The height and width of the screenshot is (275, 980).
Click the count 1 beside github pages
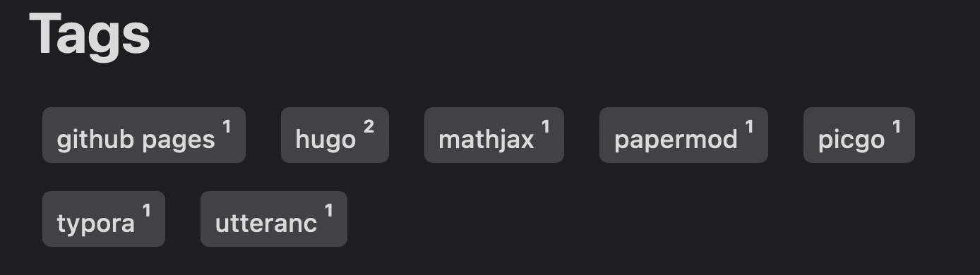click(x=227, y=127)
